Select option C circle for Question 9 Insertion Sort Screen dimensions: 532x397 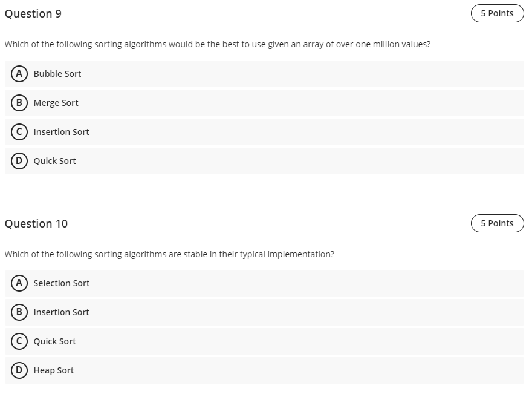pyautogui.click(x=19, y=132)
